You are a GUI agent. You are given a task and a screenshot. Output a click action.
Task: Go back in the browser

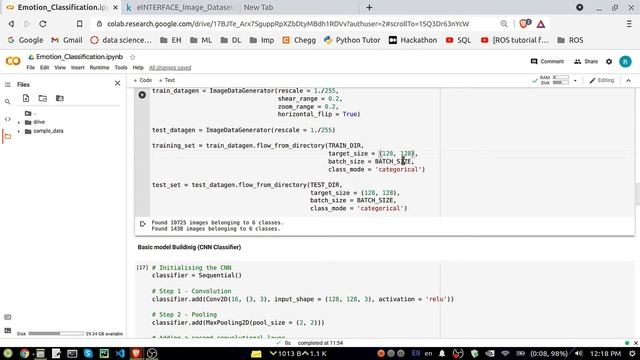(x=11, y=24)
